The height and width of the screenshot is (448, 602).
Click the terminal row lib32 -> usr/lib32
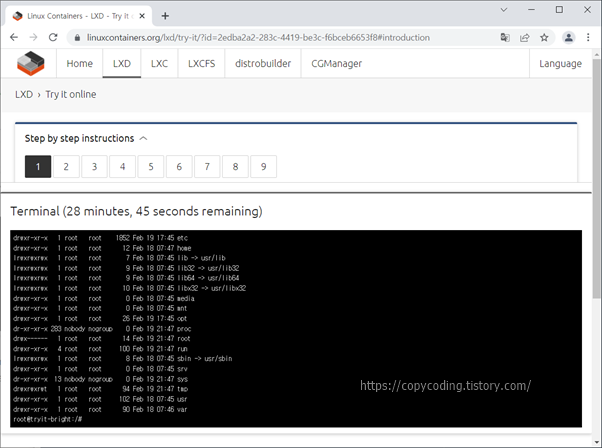[126, 268]
